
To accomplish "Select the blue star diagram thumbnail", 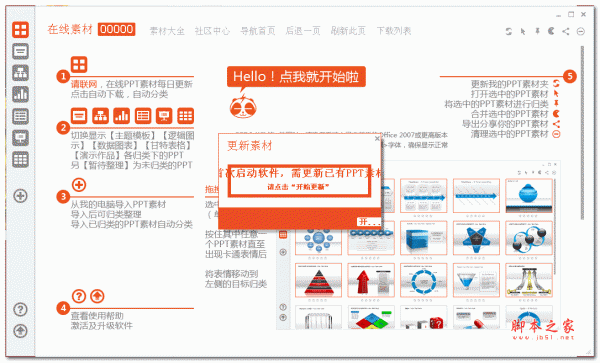I will point(476,238).
